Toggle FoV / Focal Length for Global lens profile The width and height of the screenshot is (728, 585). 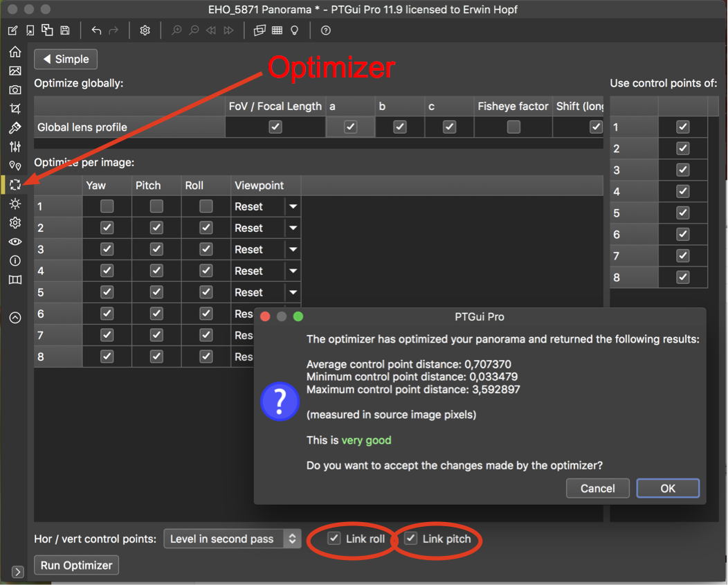(275, 127)
